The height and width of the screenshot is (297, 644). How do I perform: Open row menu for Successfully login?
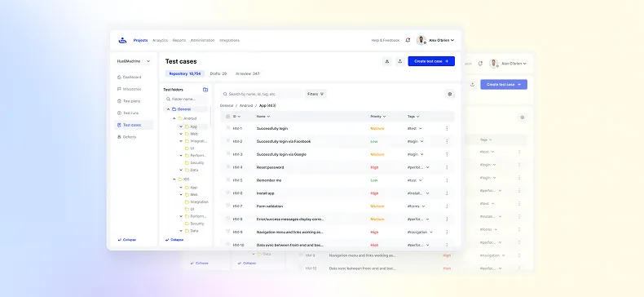coord(447,129)
